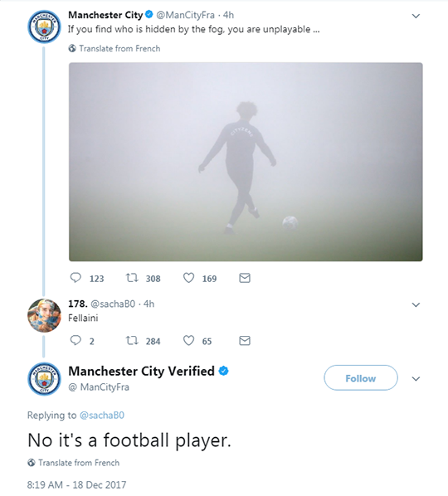Screen dimensions: 448x496
Task: Translate the first tweet from French
Action: [x=114, y=48]
